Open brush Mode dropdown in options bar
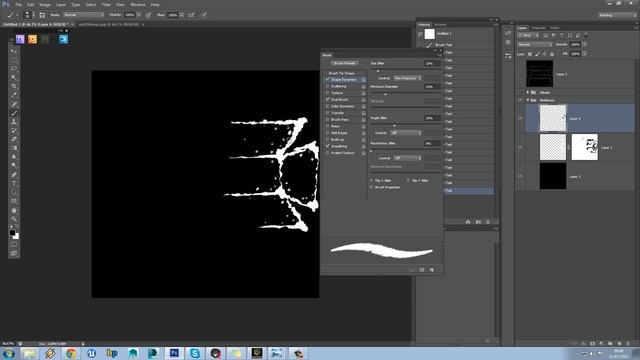Viewport: 640px width, 360px height. (84, 15)
